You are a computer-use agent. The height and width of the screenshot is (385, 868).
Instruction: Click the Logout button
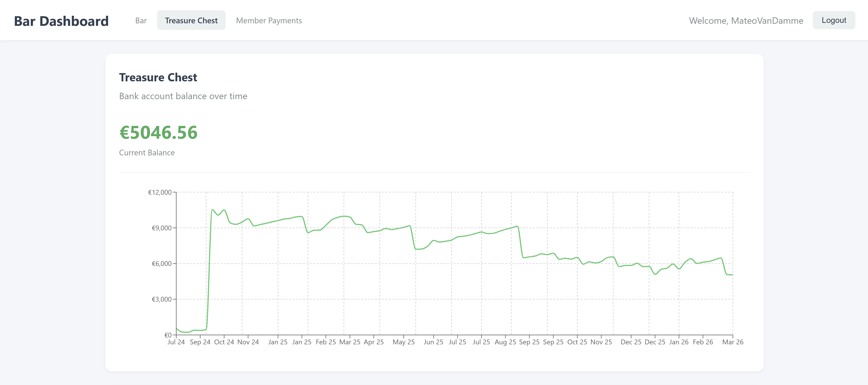click(833, 20)
